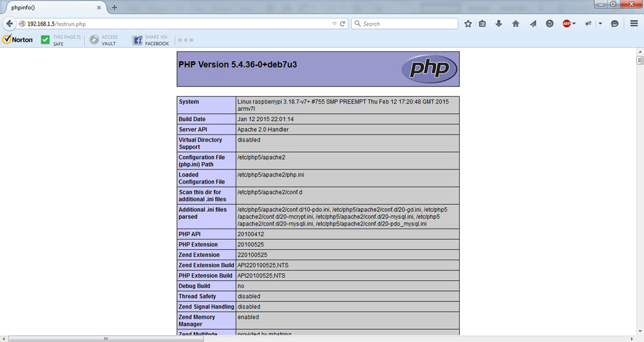
Task: Click Norton toolbar three dots overflow
Action: coord(185,40)
